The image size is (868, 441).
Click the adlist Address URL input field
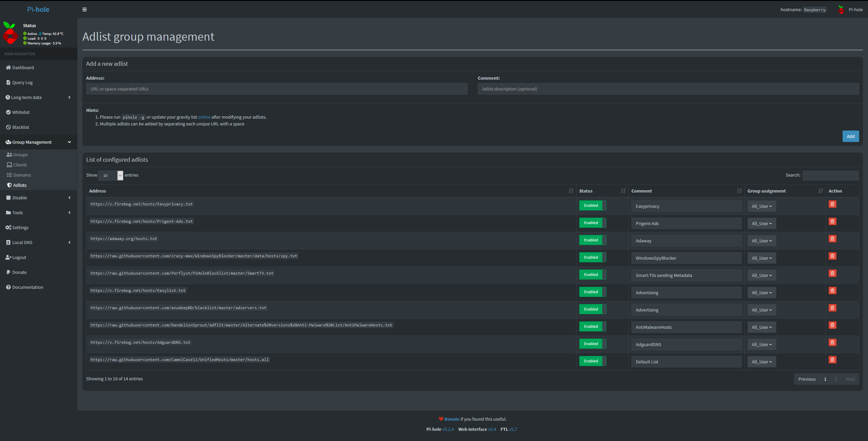pos(277,89)
